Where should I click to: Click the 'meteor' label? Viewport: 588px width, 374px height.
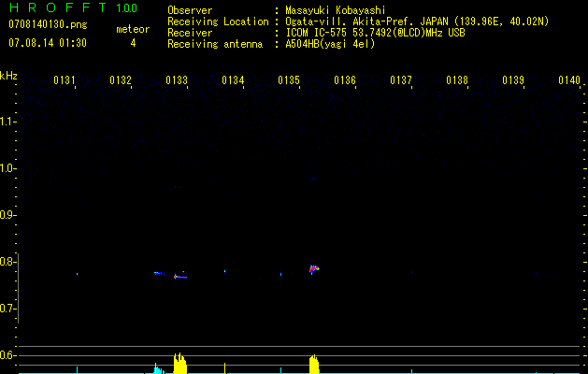(133, 29)
